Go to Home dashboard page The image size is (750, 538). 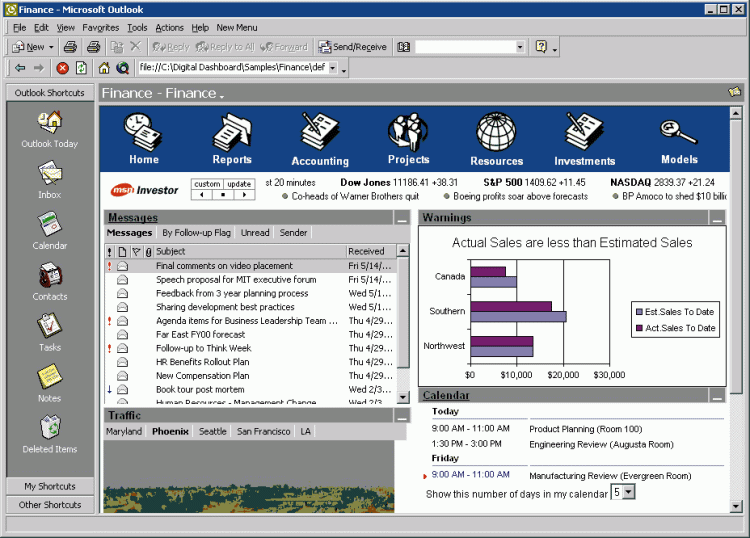click(x=144, y=139)
